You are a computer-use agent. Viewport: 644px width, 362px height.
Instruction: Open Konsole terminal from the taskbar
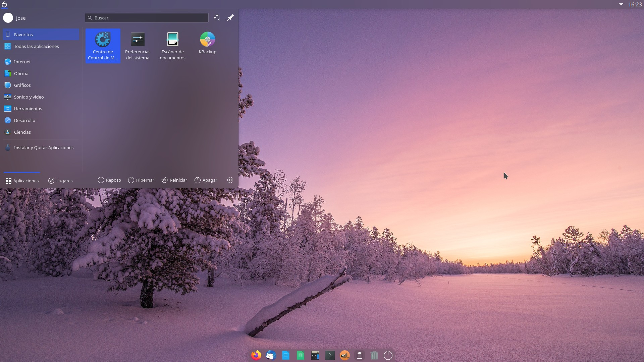pos(330,355)
